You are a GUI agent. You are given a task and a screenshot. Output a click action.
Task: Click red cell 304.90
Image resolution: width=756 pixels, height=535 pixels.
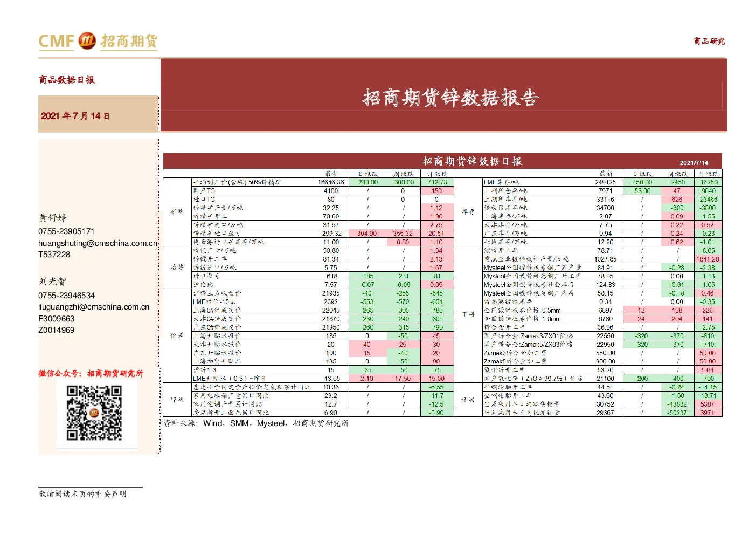click(x=367, y=234)
